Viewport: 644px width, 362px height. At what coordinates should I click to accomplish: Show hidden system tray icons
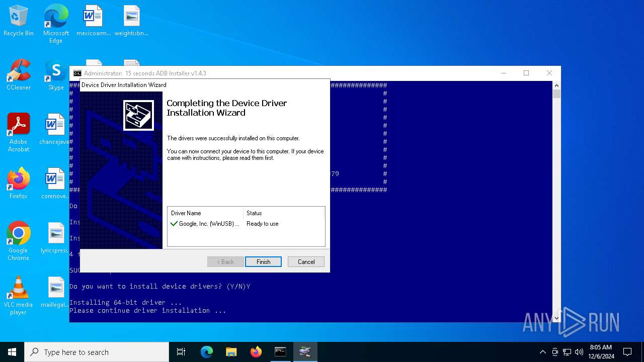(542, 352)
